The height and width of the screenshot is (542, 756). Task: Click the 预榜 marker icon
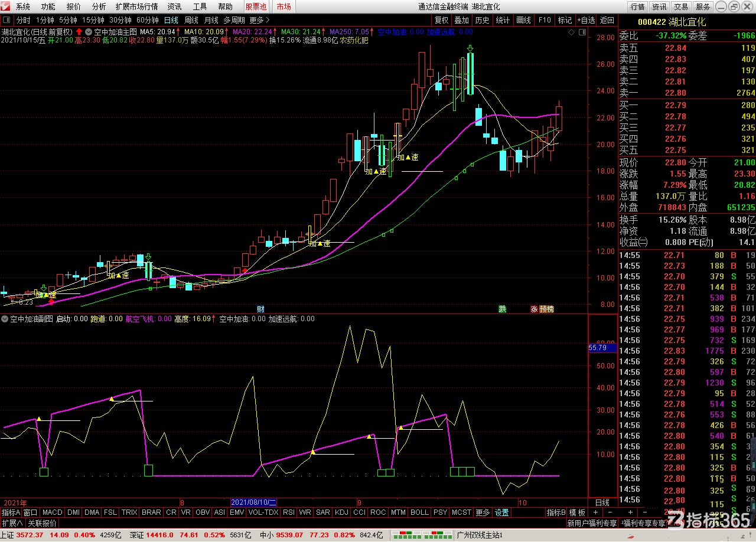pyautogui.click(x=546, y=309)
